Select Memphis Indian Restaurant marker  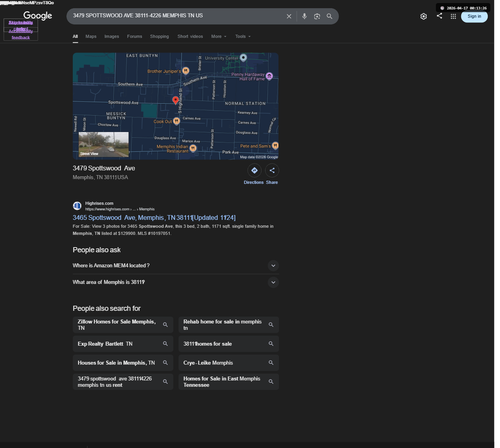coord(193,149)
